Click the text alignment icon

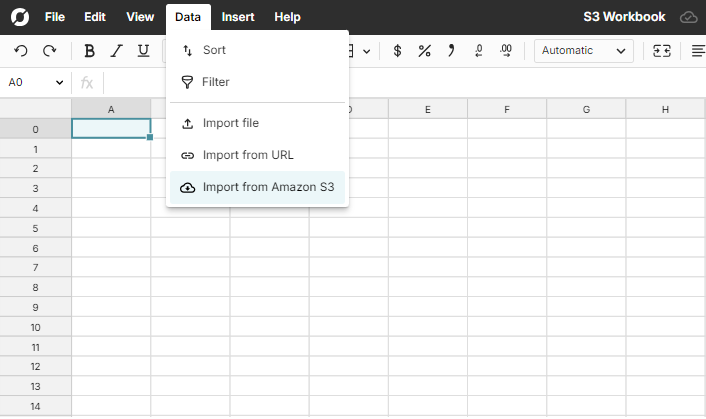pyautogui.click(x=697, y=51)
